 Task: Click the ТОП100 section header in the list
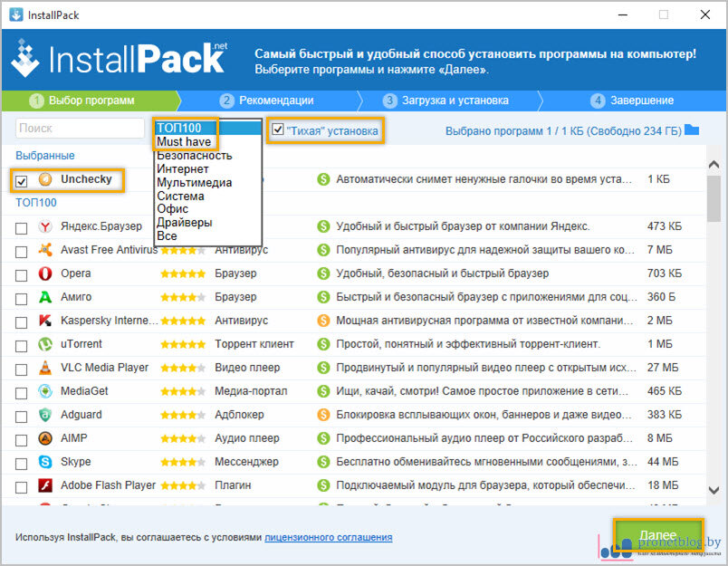36,203
